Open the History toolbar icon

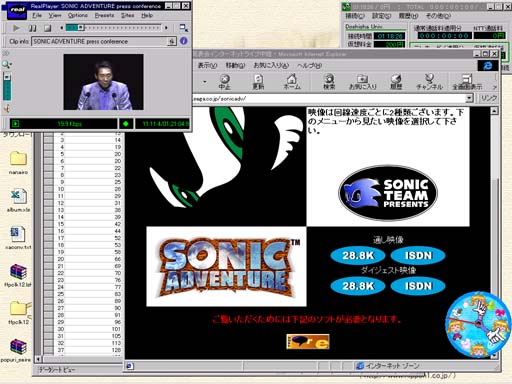coord(396,82)
